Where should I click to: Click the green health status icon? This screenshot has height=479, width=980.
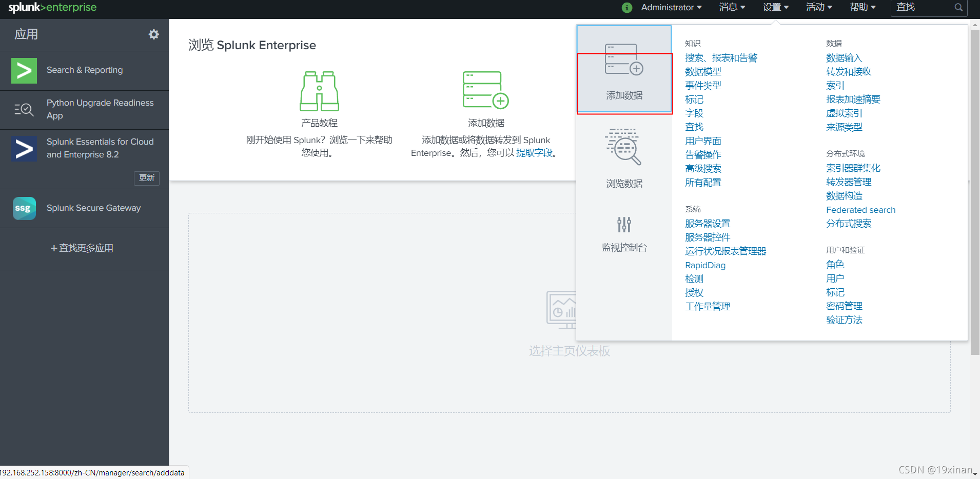[626, 7]
